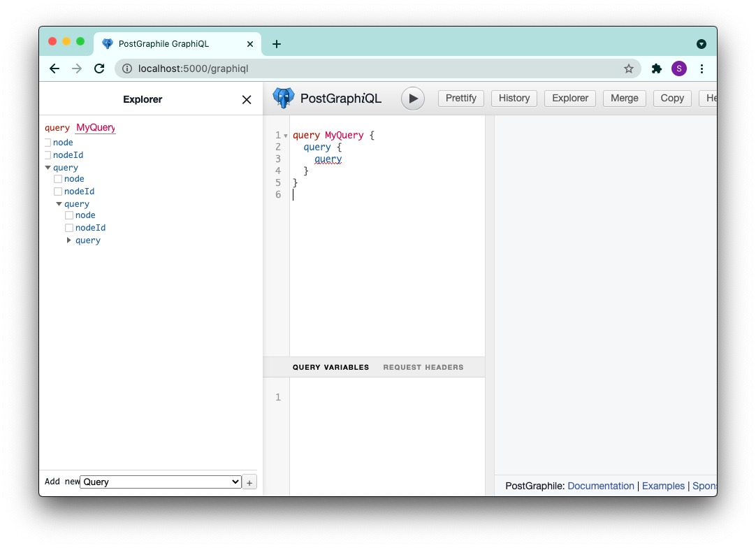Select the PostGraphile GraphiQL browser tab
Image resolution: width=756 pixels, height=548 pixels.
[177, 44]
